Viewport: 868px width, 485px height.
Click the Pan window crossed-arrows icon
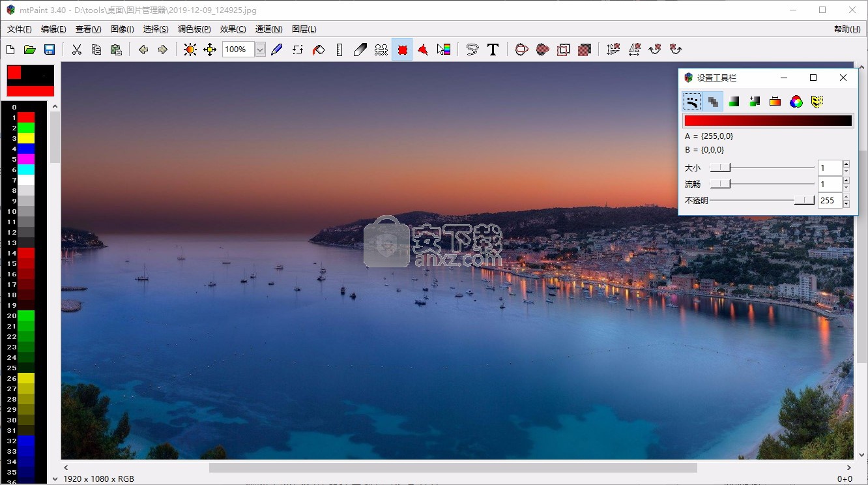coord(210,50)
